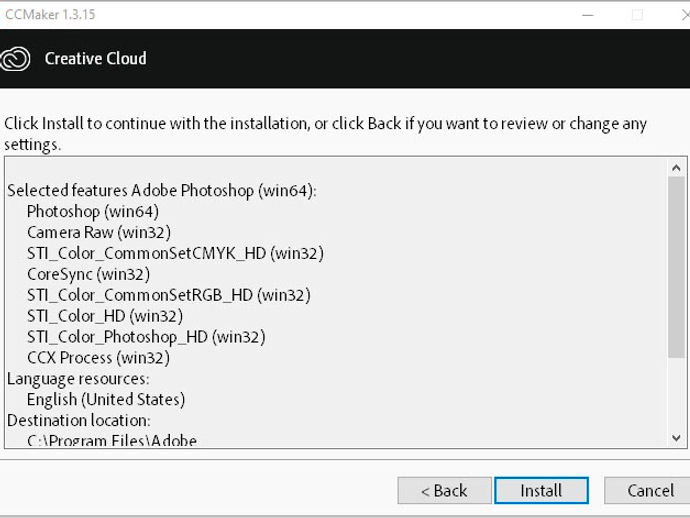This screenshot has width=690, height=518.
Task: Select the CoreSync (win32) text line
Action: [88, 274]
